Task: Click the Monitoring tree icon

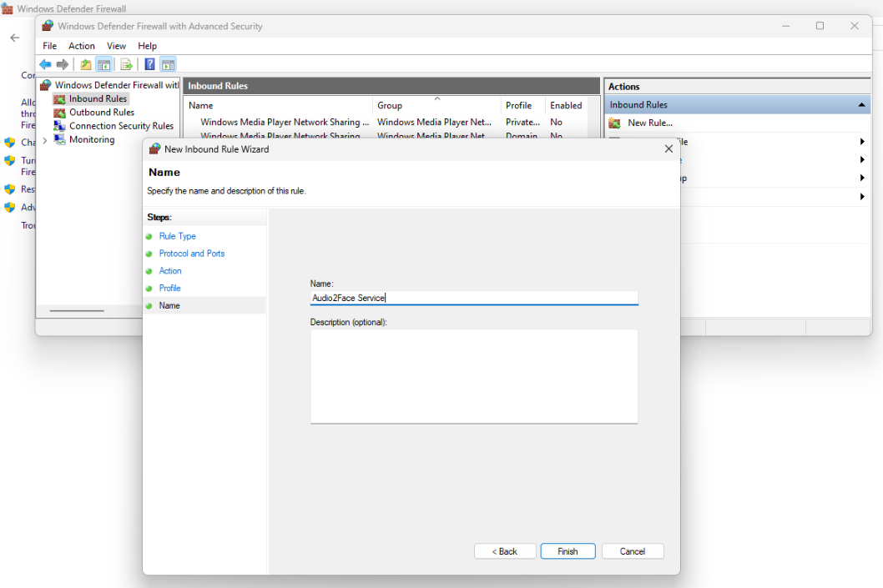Action: [x=59, y=139]
